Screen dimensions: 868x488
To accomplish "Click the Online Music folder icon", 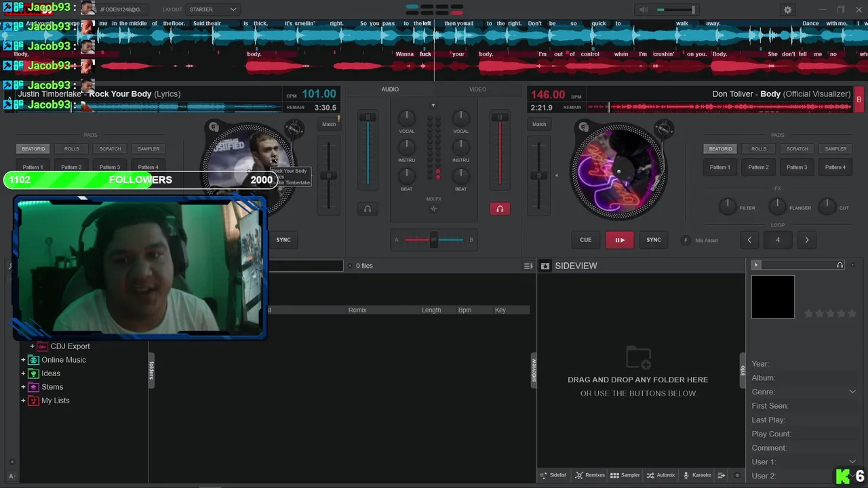I will coord(33,360).
